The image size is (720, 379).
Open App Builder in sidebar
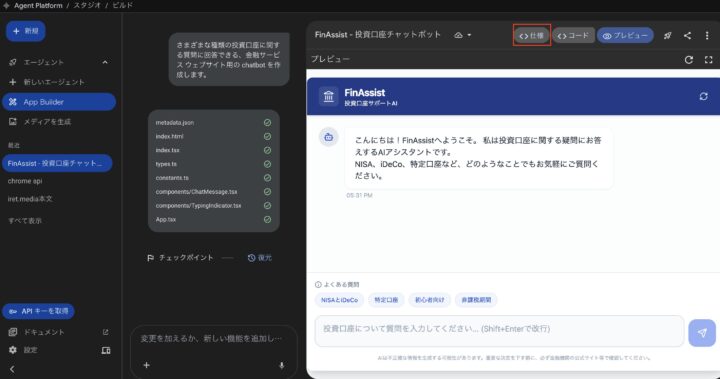pos(59,102)
